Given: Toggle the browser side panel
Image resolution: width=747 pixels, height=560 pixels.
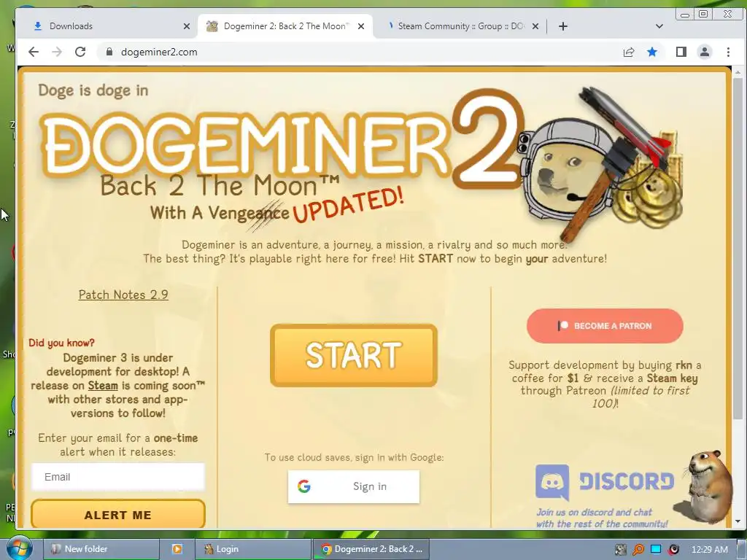Looking at the screenshot, I should (x=681, y=52).
